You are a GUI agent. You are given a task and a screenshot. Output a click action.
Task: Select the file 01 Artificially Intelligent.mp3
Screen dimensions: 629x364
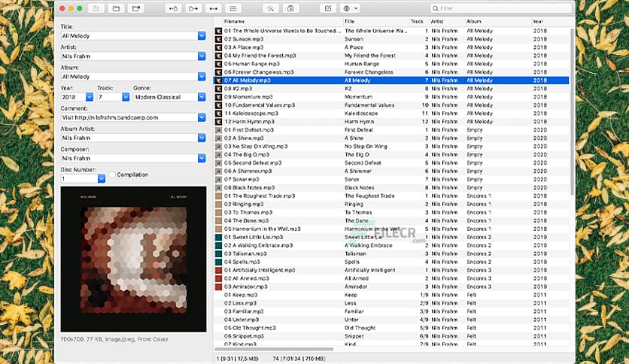tap(260, 270)
